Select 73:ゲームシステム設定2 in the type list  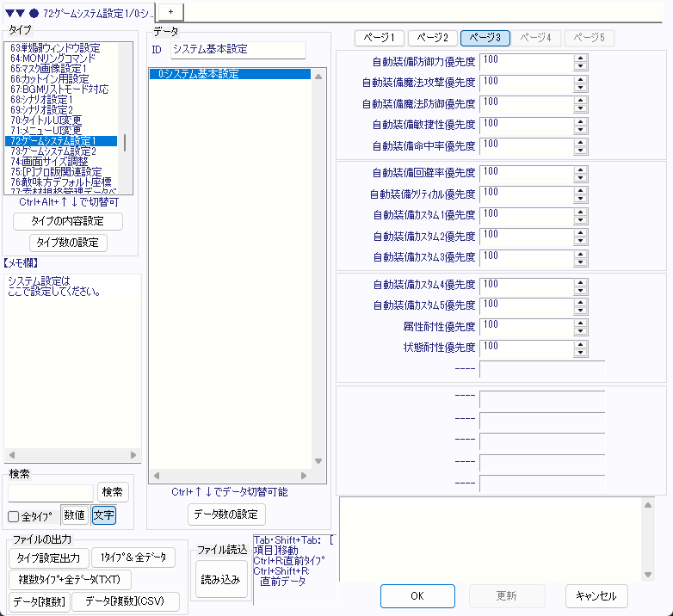(x=59, y=151)
